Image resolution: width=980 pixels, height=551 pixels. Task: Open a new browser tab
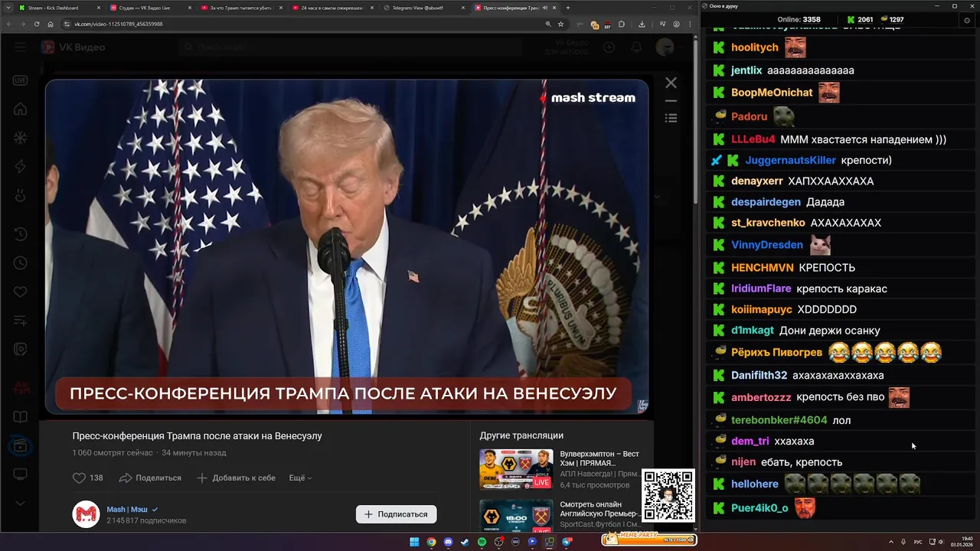[x=567, y=8]
